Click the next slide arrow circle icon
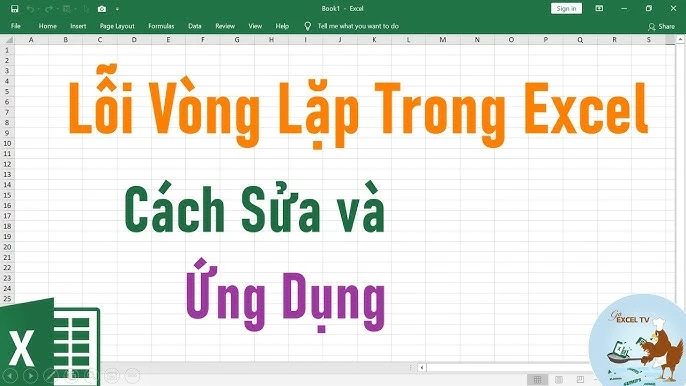The width and height of the screenshot is (686, 386). point(30,375)
